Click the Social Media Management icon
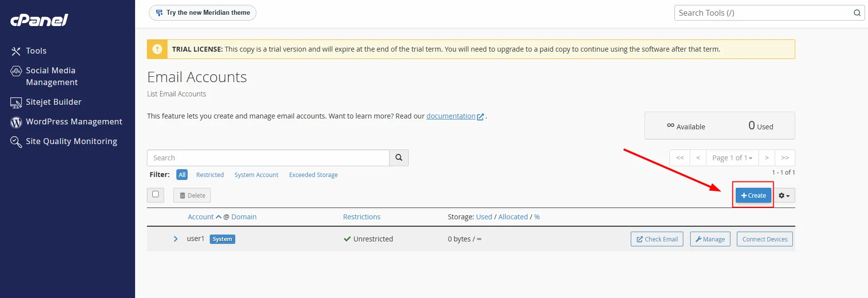This screenshot has height=298, width=868. pos(16,71)
